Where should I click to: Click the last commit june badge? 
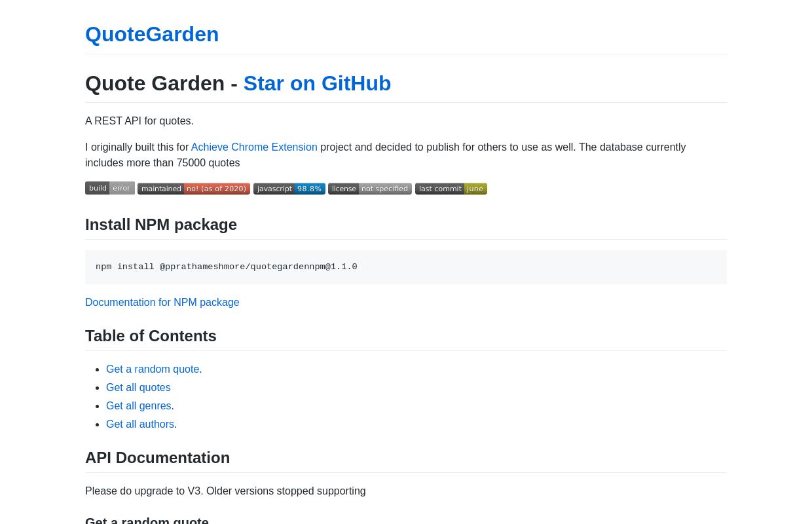tap(451, 189)
